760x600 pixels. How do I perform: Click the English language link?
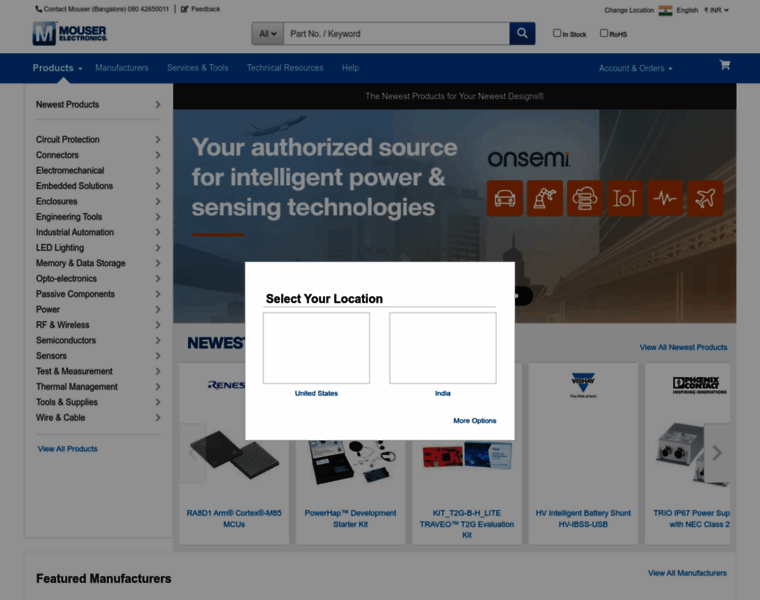point(687,10)
